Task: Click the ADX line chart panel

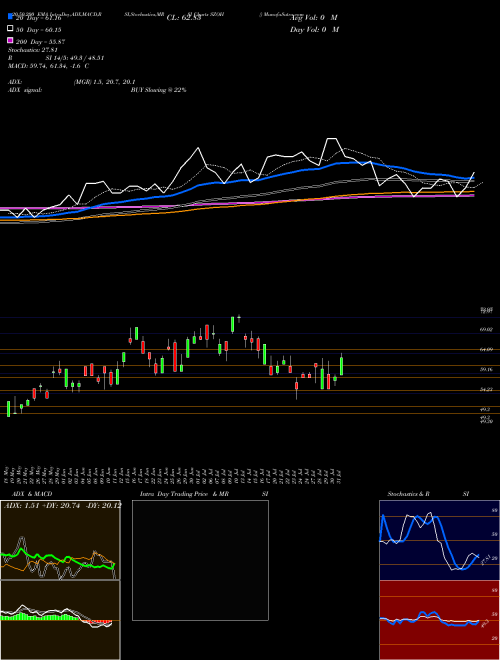Action: [60, 540]
